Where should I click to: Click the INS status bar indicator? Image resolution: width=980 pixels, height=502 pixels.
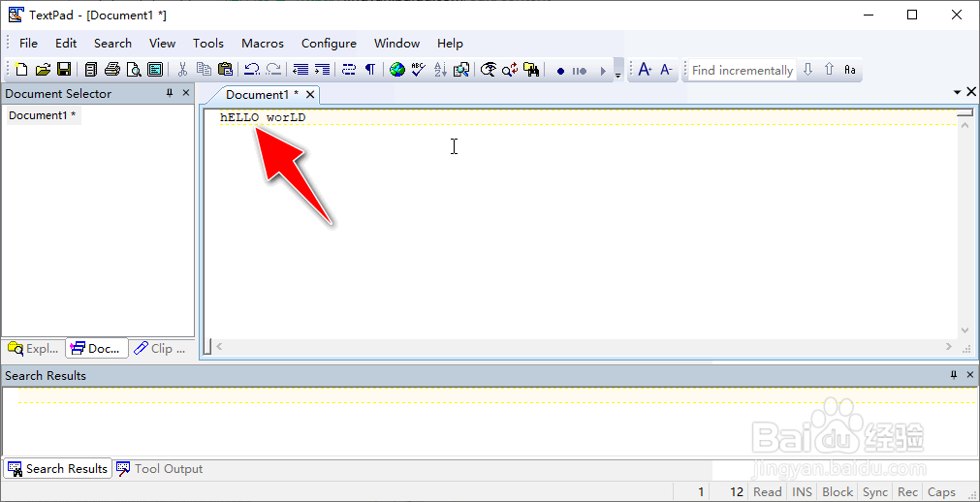802,492
